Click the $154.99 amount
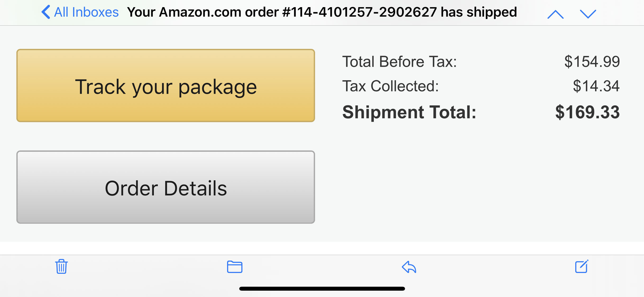The width and height of the screenshot is (644, 297). point(592,62)
